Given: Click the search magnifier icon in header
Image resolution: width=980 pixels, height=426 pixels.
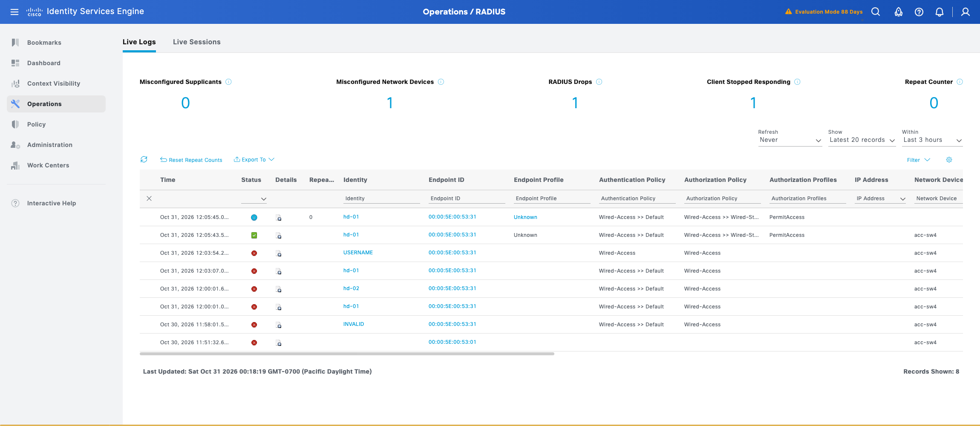Looking at the screenshot, I should point(876,12).
